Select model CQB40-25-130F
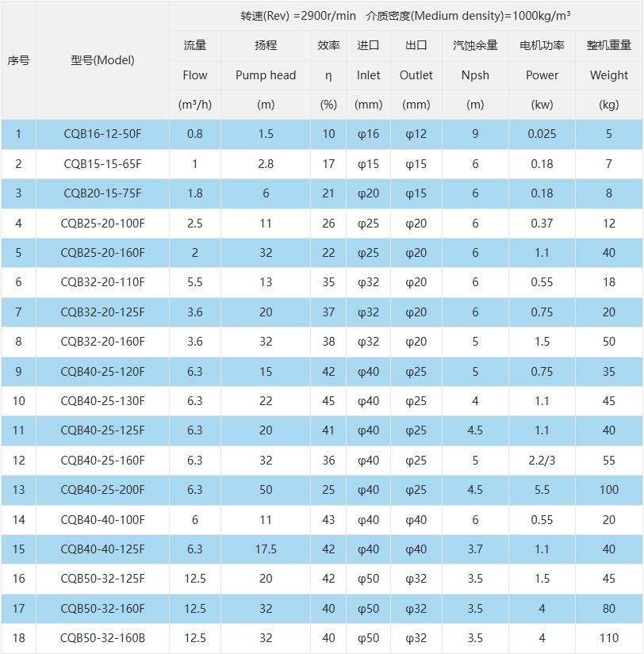Image resolution: width=644 pixels, height=654 pixels. [102, 401]
